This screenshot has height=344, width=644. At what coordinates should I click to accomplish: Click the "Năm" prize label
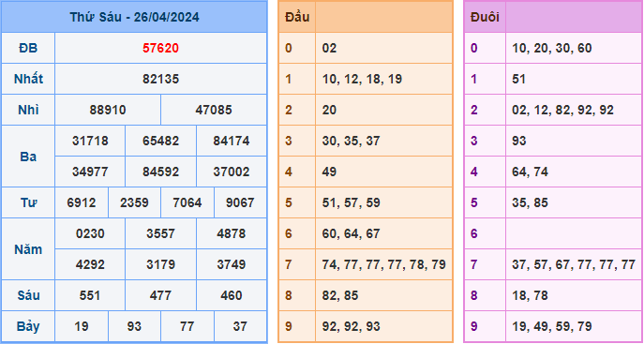click(x=28, y=249)
